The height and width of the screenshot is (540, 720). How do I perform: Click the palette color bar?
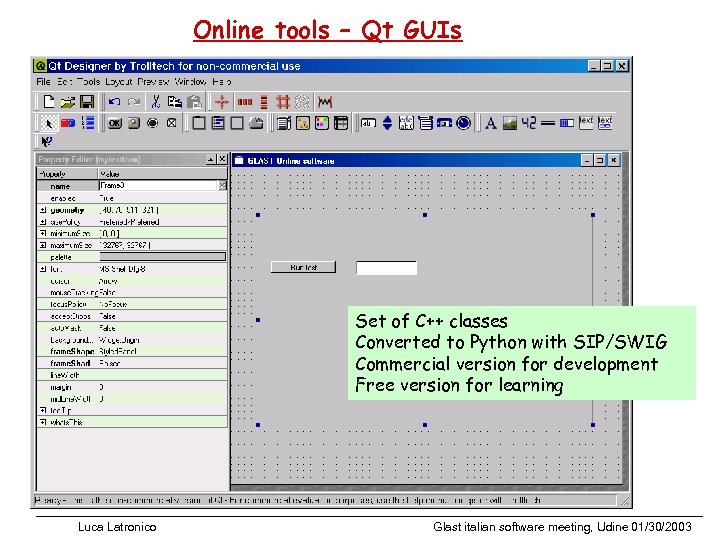point(163,257)
